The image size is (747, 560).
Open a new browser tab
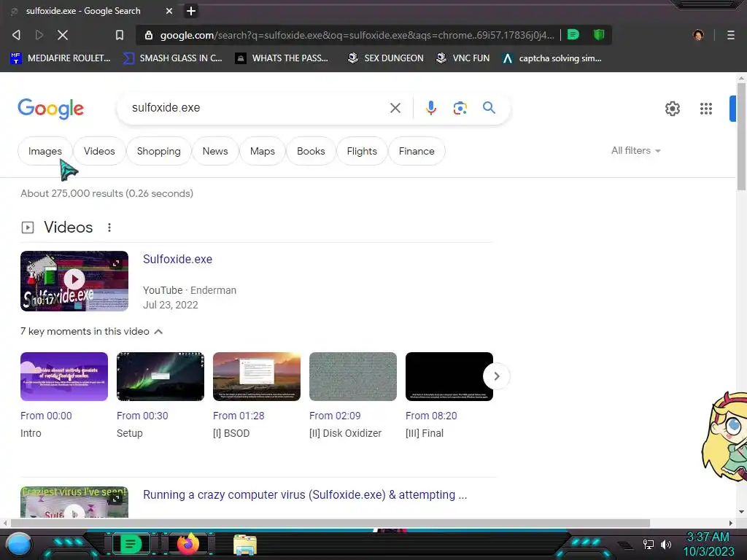[x=191, y=10]
